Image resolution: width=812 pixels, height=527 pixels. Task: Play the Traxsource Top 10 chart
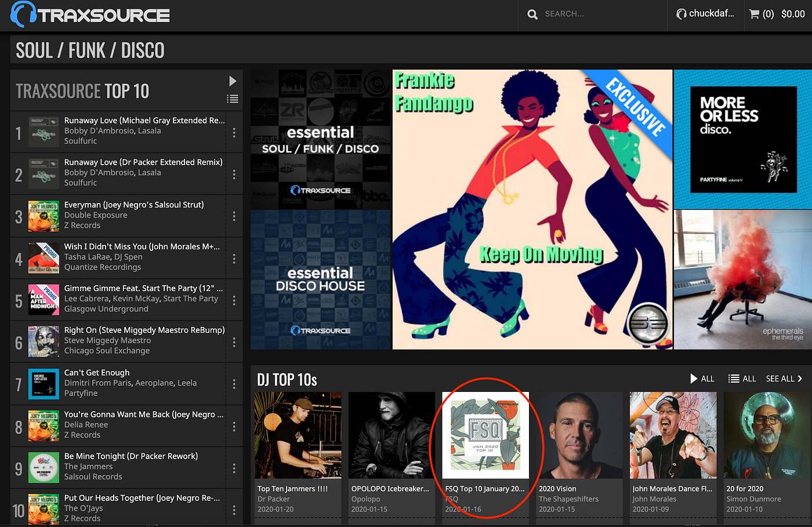point(233,81)
